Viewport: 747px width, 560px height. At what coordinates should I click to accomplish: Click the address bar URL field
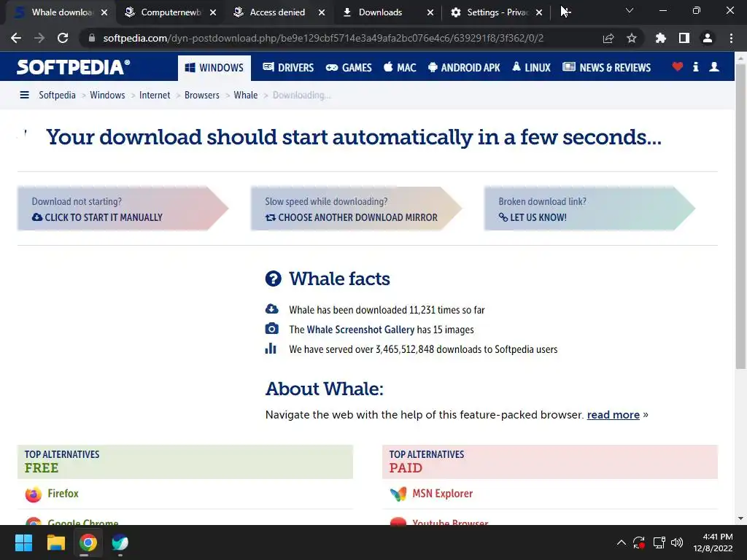323,38
